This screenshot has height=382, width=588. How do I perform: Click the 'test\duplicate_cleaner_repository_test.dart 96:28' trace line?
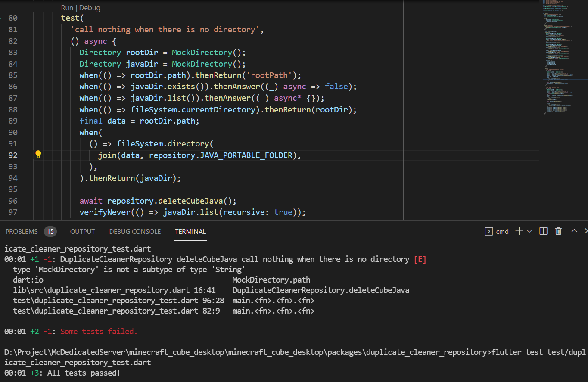(x=119, y=301)
